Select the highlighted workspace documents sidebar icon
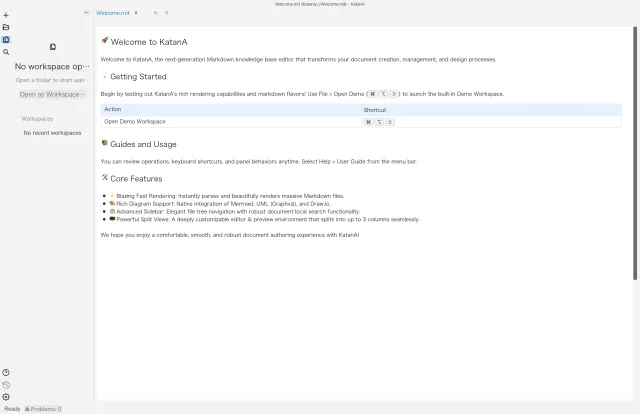Screen dimensions: 640x414 pyautogui.click(x=6, y=40)
